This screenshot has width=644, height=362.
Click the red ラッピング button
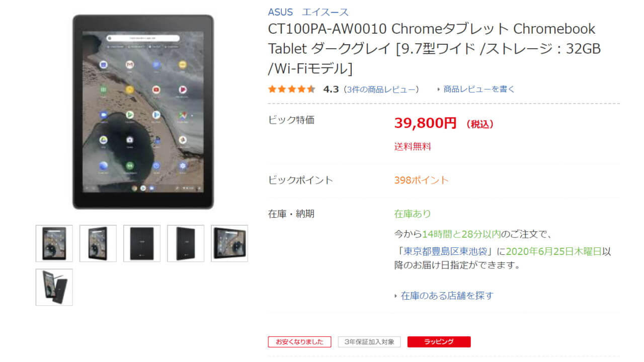(439, 342)
